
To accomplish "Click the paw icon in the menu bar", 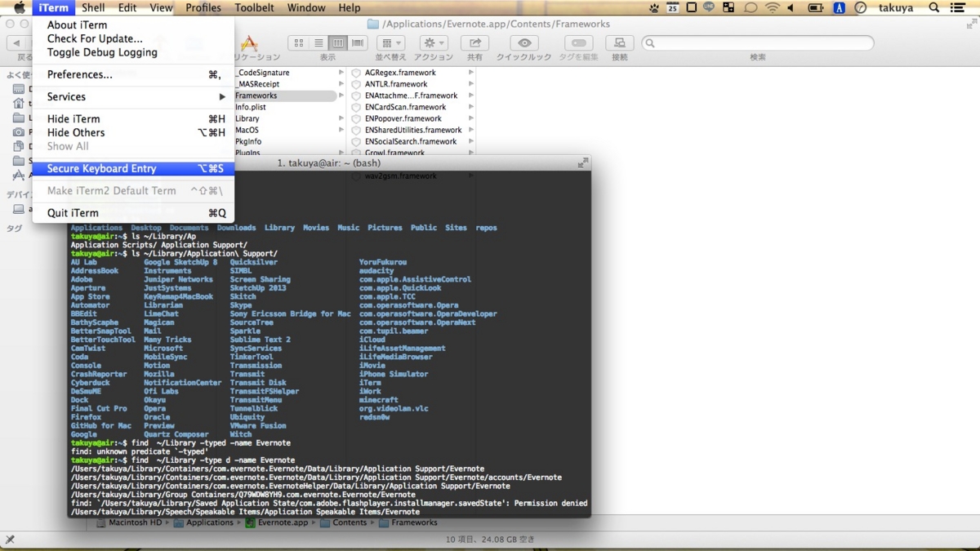I will pos(655,7).
